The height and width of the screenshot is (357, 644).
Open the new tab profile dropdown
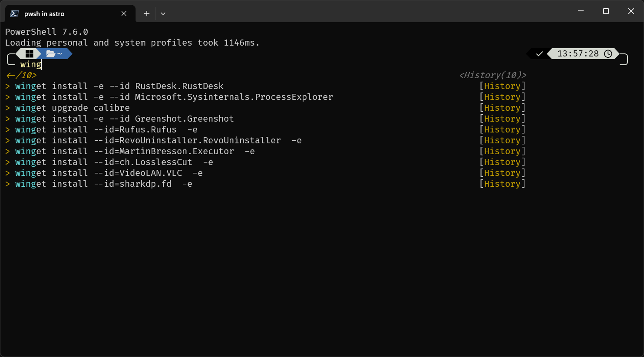point(163,13)
